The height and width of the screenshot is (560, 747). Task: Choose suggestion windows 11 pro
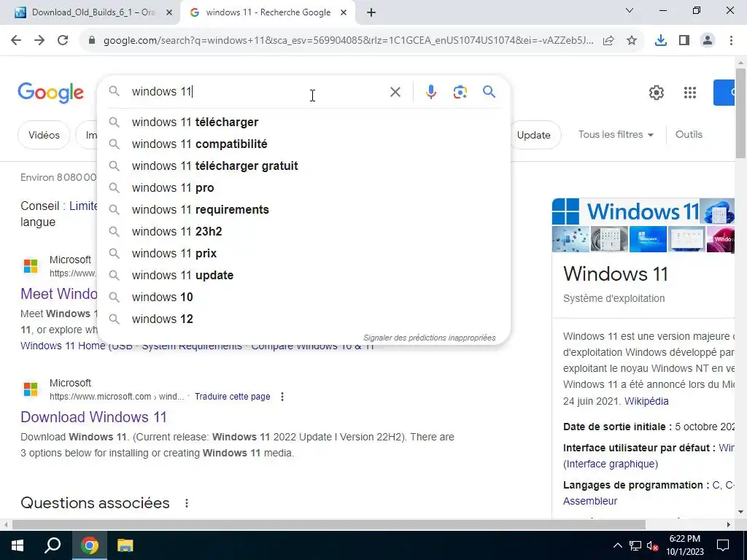tap(303, 188)
